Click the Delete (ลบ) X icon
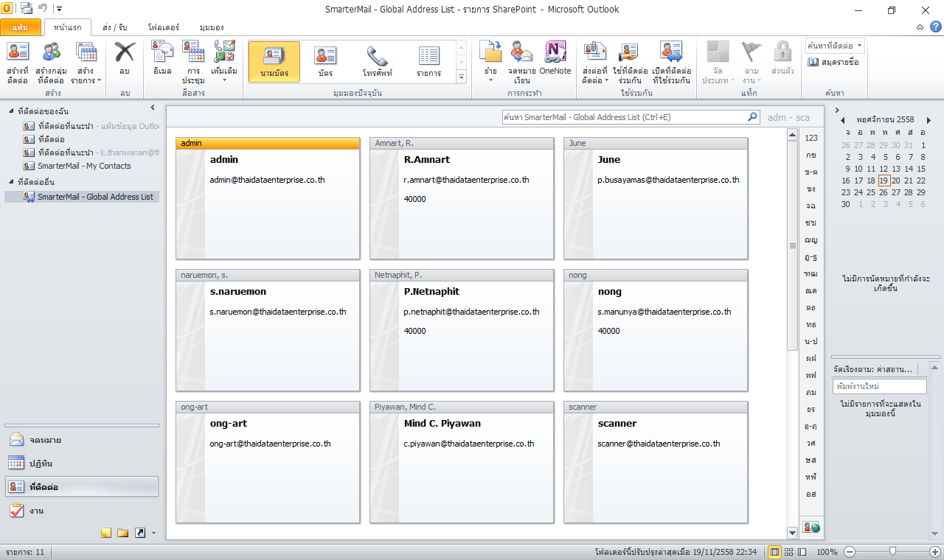 [x=125, y=52]
